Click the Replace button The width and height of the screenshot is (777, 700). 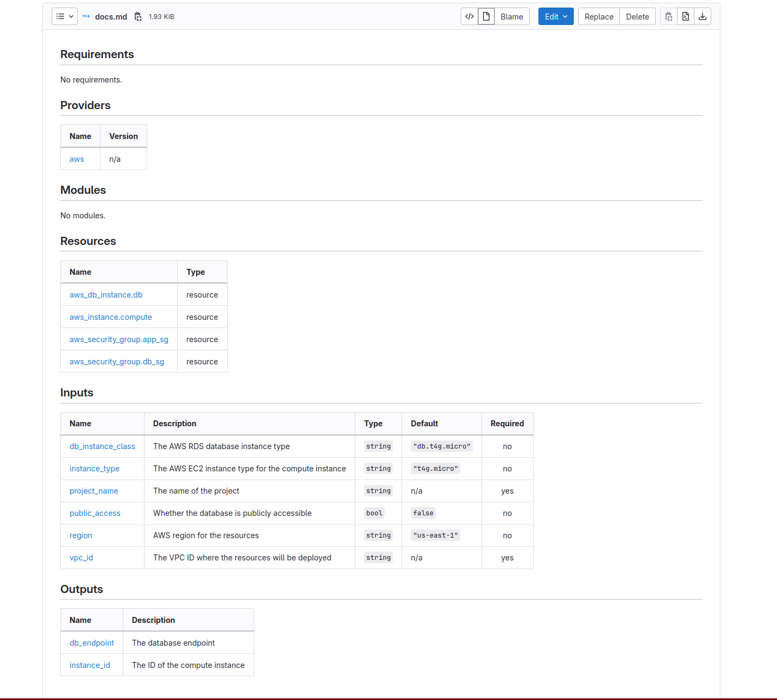(599, 16)
